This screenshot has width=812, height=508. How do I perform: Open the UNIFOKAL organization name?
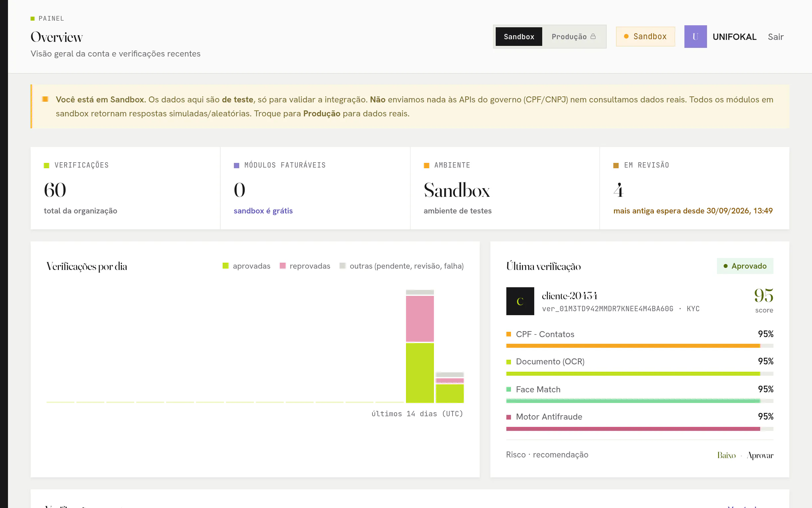click(735, 37)
